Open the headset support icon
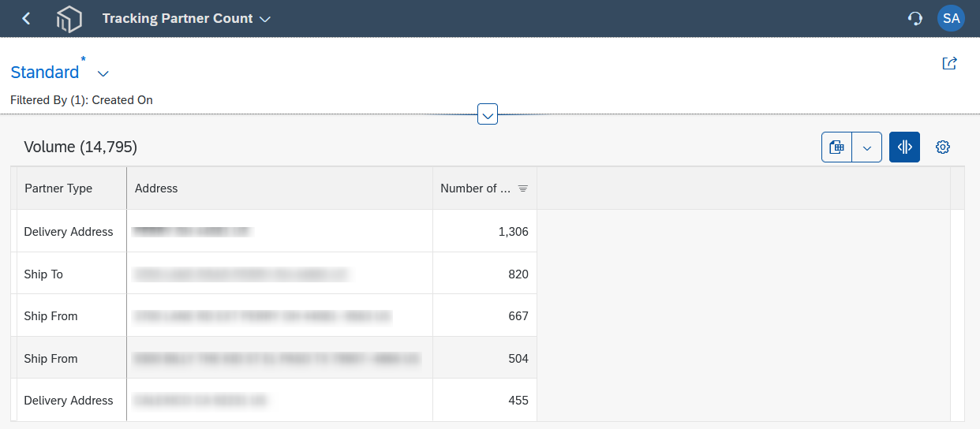The image size is (980, 429). (915, 18)
